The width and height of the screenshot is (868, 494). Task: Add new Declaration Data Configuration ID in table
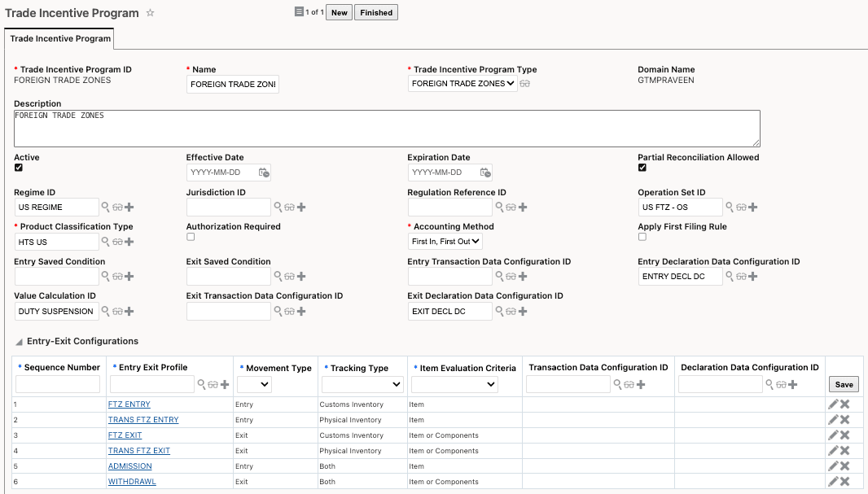[793, 384]
